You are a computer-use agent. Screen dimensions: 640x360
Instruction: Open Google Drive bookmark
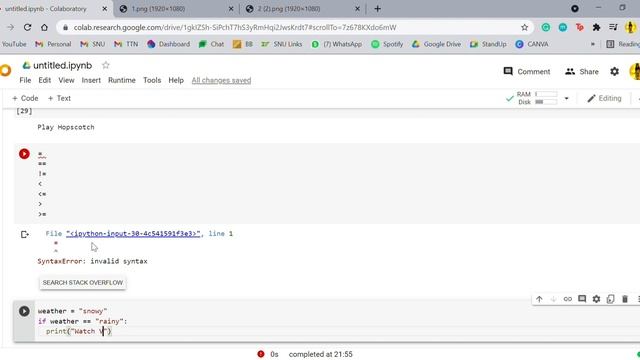click(x=436, y=44)
